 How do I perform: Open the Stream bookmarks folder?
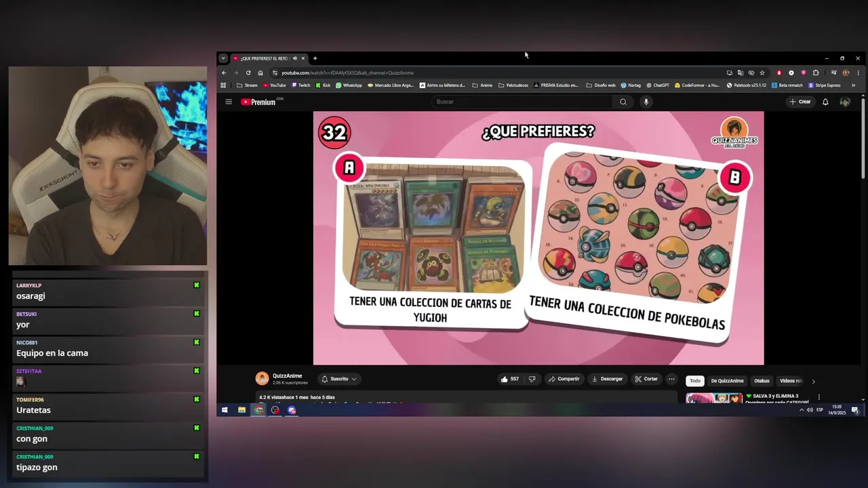[x=247, y=85]
